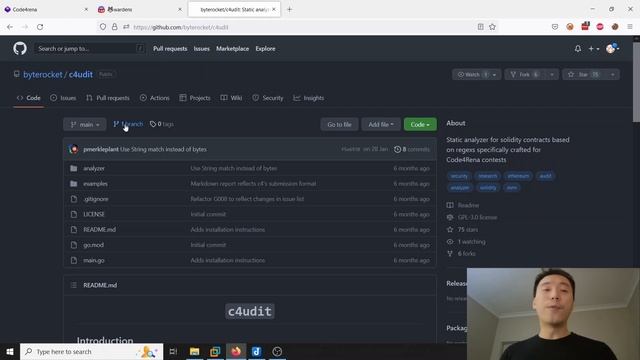The width and height of the screenshot is (640, 360).
Task: Fork the repository
Action: coord(525,75)
